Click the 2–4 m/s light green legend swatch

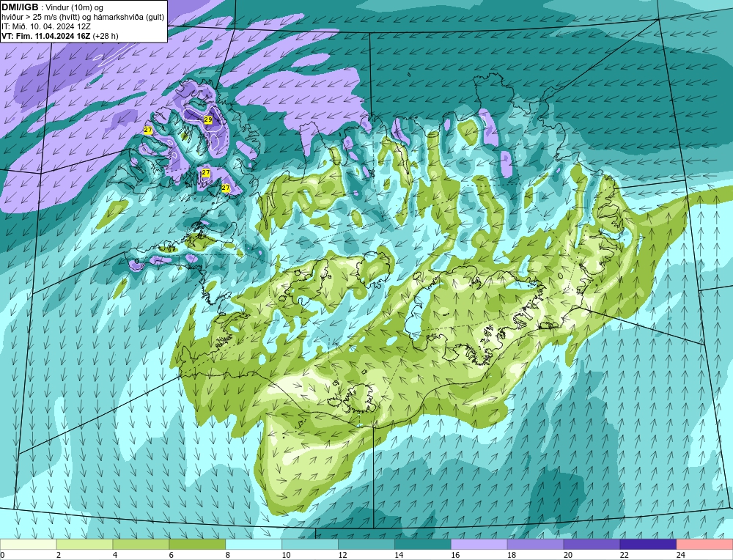coord(84,545)
